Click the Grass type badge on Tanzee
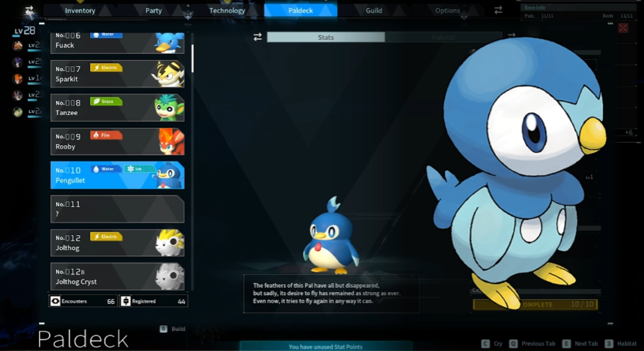 pyautogui.click(x=106, y=101)
